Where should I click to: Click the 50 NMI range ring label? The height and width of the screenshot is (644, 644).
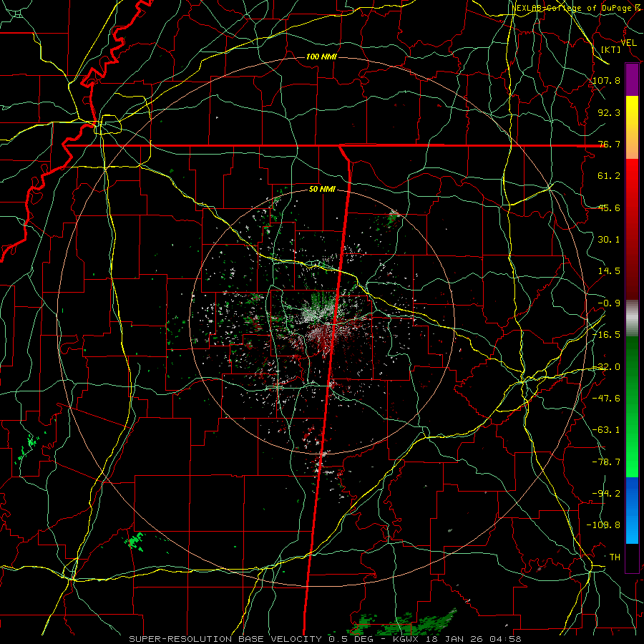(x=322, y=190)
